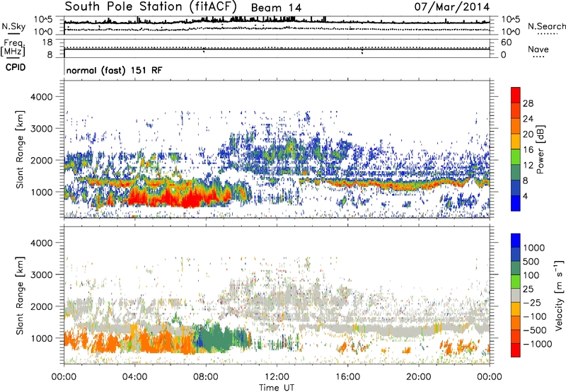This screenshot has height=392, width=566.
Task: Click the power panel 'Slant Range [km]' label
Action: 20,149
